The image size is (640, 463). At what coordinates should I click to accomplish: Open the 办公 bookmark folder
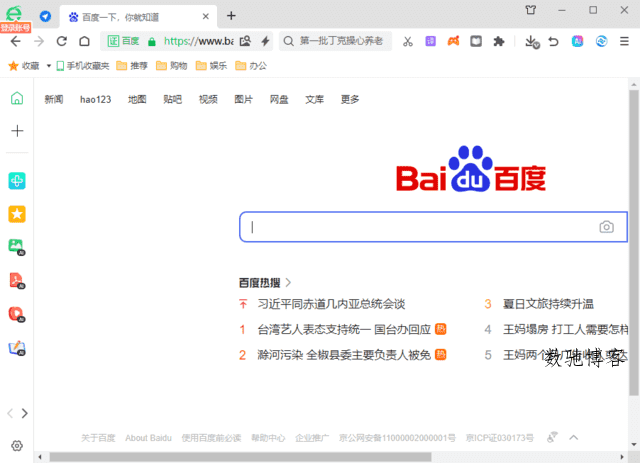click(251, 66)
